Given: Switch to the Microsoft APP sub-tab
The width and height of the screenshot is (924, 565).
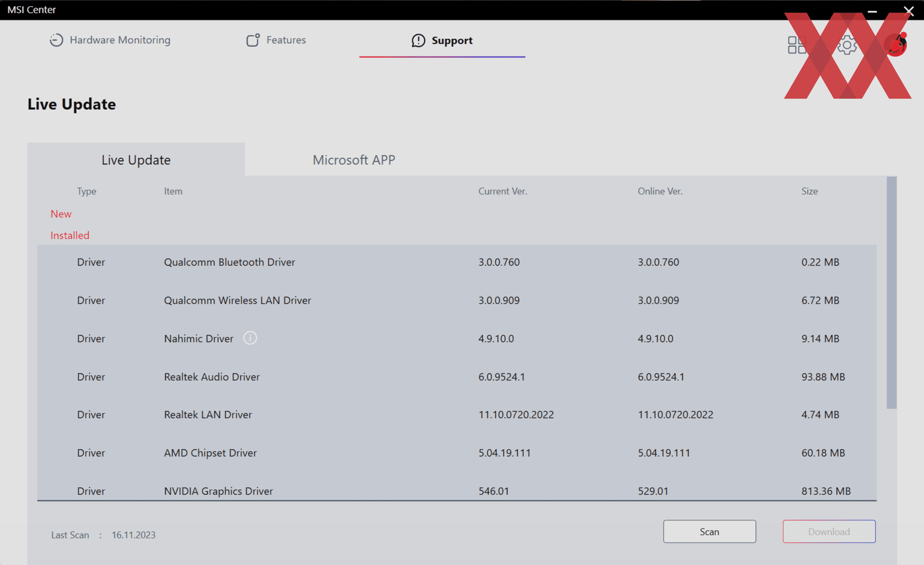Looking at the screenshot, I should (354, 160).
